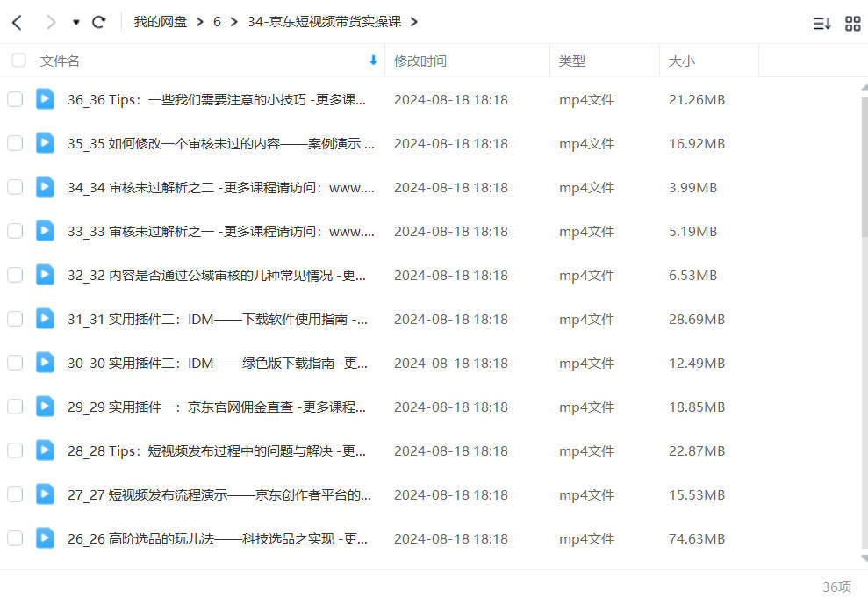Select file name 28_28 Tips：短视频发布过程中的问题与解决
868x598 pixels.
pos(217,450)
